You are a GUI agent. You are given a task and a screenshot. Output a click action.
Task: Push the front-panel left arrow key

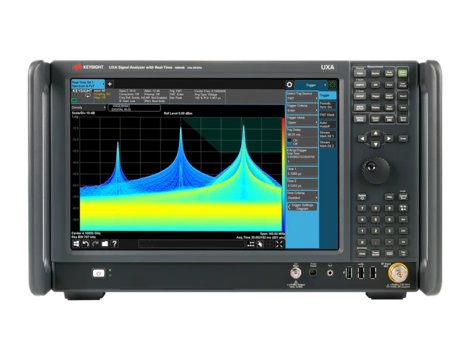[x=363, y=139]
